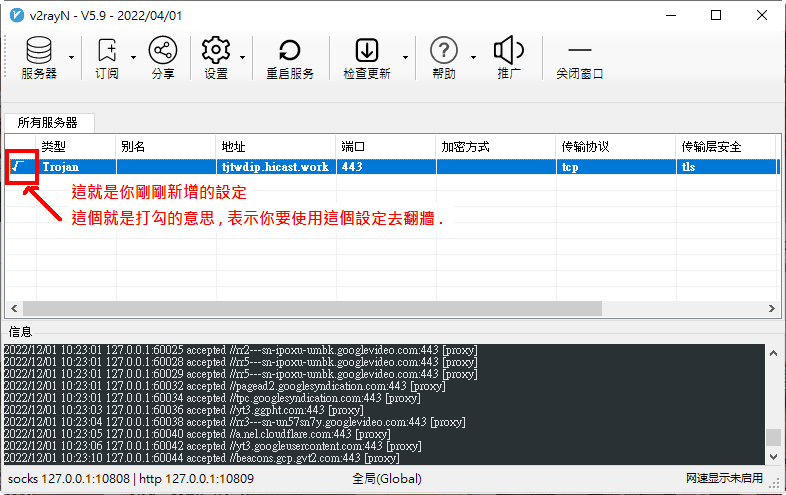Click the 检查更新 check update icon
Screen dimensions: 786x495
tap(367, 51)
